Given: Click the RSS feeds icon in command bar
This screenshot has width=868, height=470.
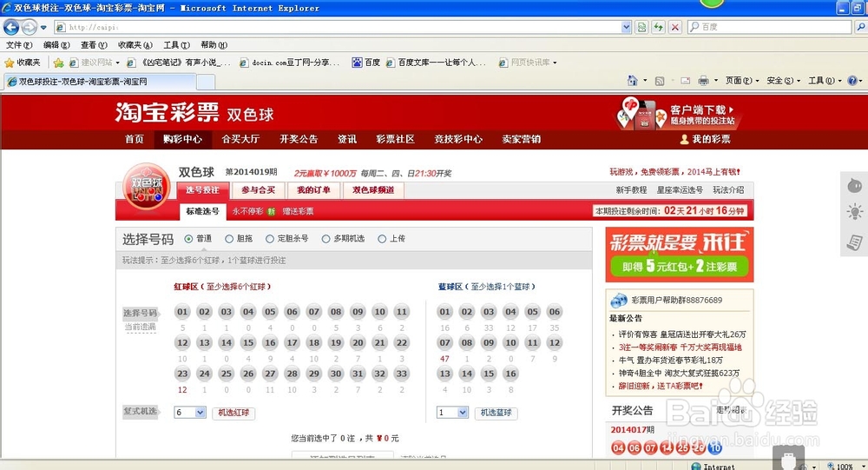Looking at the screenshot, I should [660, 81].
